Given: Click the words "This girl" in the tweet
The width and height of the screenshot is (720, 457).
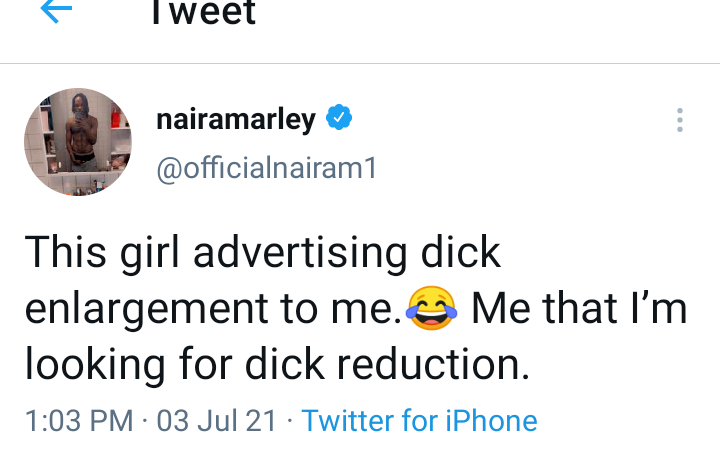Looking at the screenshot, I should click(103, 254).
